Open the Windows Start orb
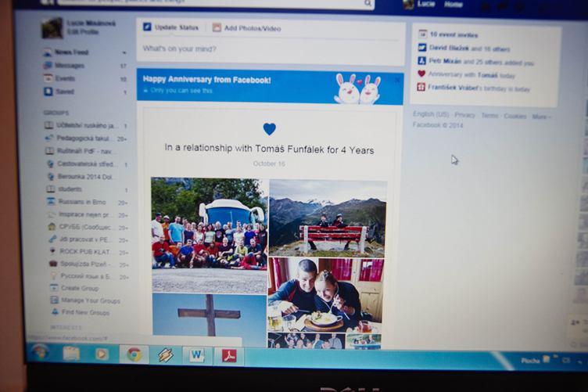The height and width of the screenshot is (392, 588). click(40, 352)
